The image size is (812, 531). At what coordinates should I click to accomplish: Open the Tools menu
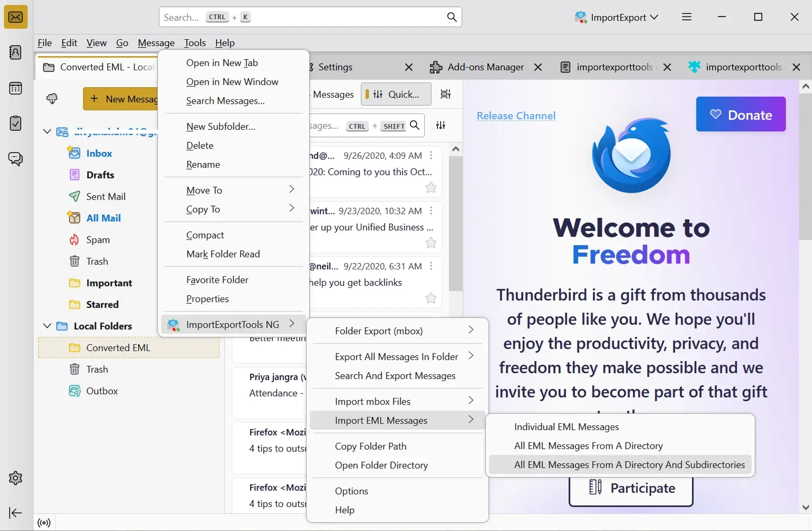195,43
